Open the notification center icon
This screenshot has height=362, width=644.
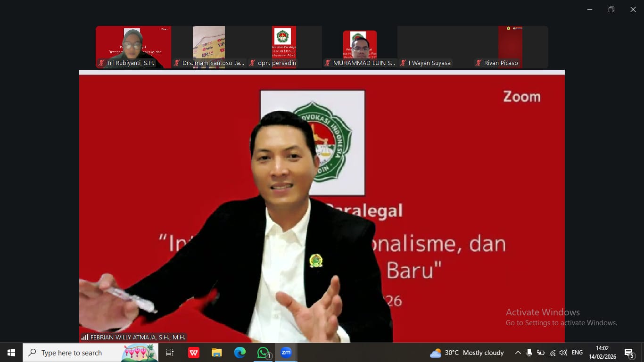pyautogui.click(x=629, y=353)
